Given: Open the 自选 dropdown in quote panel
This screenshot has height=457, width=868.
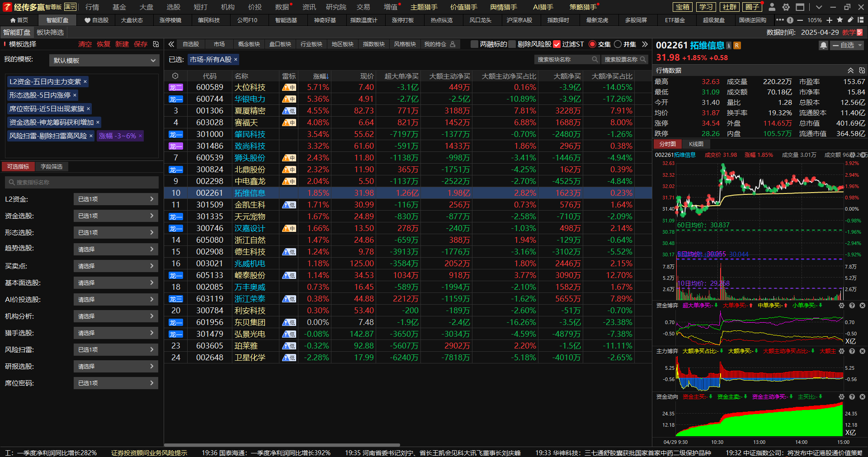Looking at the screenshot, I should [847, 45].
